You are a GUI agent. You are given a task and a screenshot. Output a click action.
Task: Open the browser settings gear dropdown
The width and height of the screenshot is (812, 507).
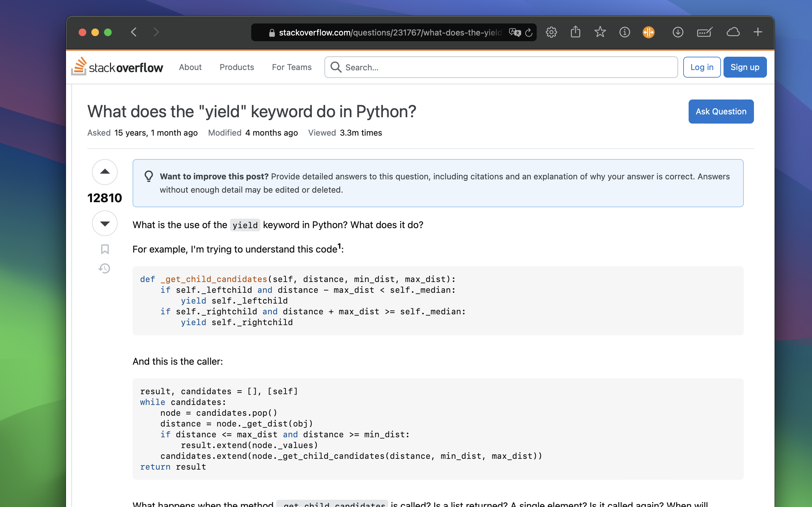pos(551,32)
